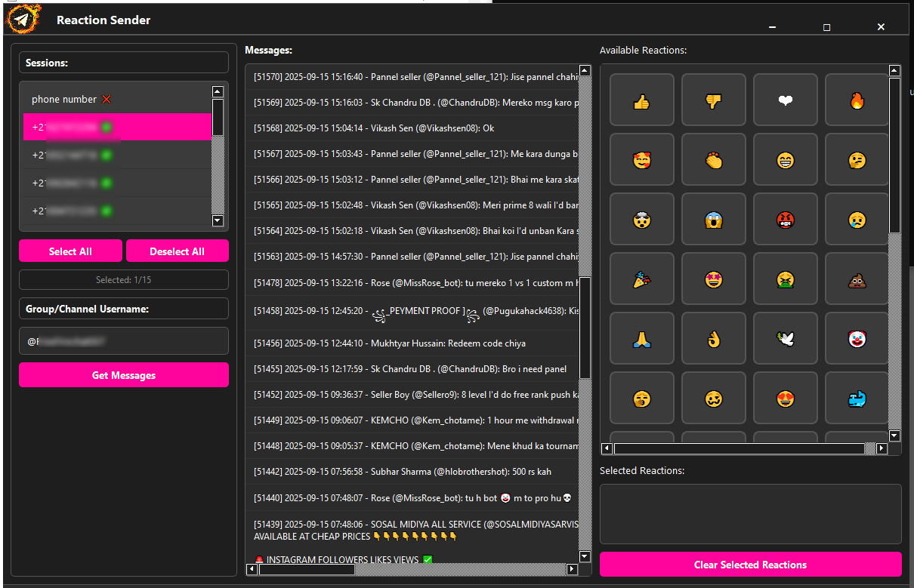Select the party popper reaction
914x588 pixels.
(641, 280)
